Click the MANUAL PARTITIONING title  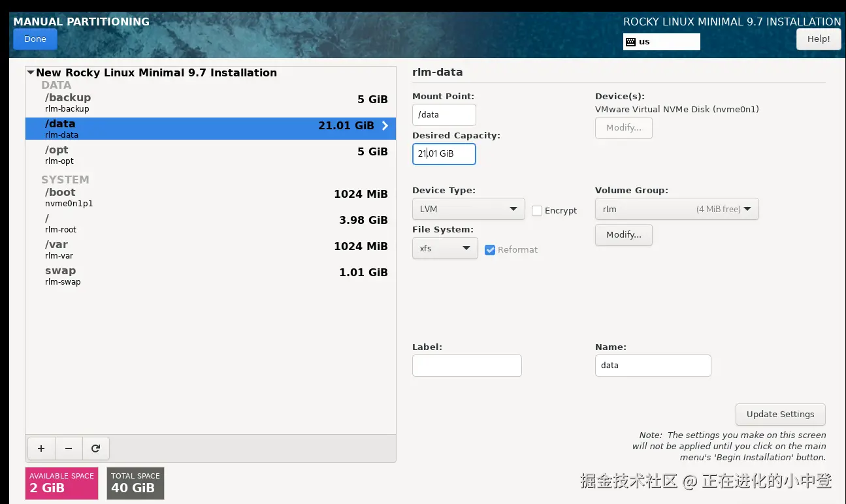click(82, 22)
